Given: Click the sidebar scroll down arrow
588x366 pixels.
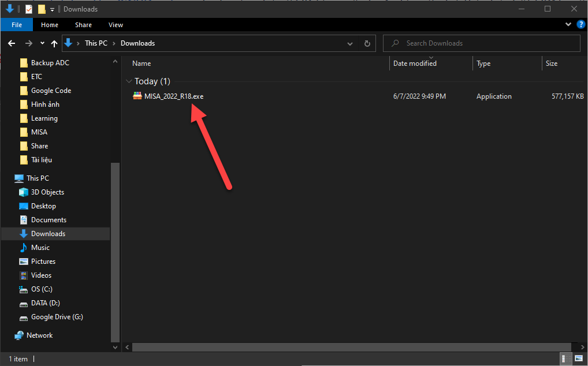Looking at the screenshot, I should pos(115,348).
